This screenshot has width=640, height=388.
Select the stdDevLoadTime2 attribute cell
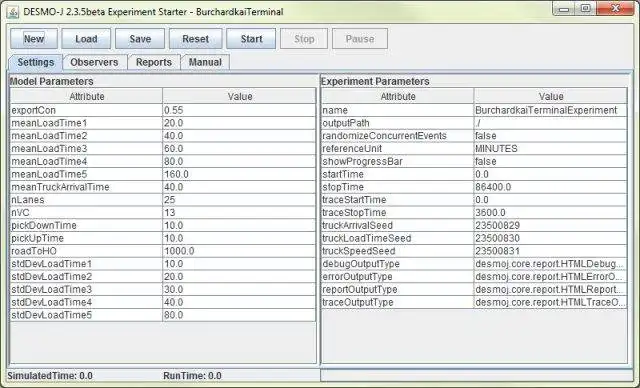click(x=87, y=277)
